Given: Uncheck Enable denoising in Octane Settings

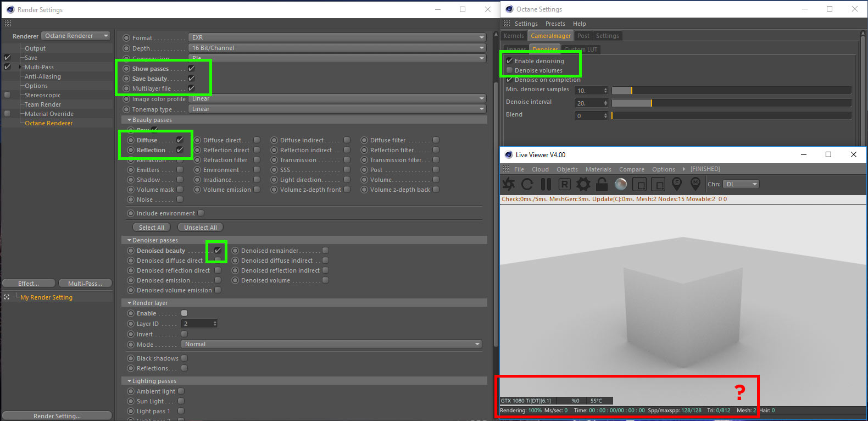Looking at the screenshot, I should pos(509,61).
